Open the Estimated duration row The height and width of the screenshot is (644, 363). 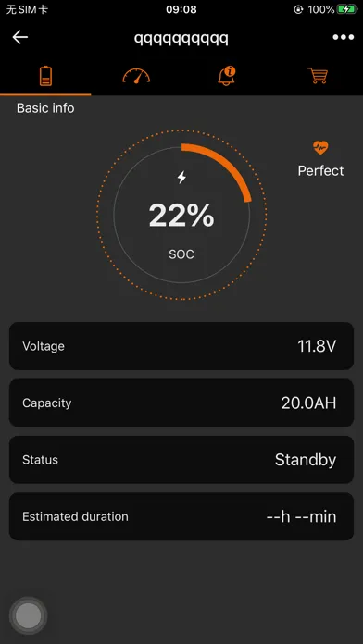pos(181,516)
